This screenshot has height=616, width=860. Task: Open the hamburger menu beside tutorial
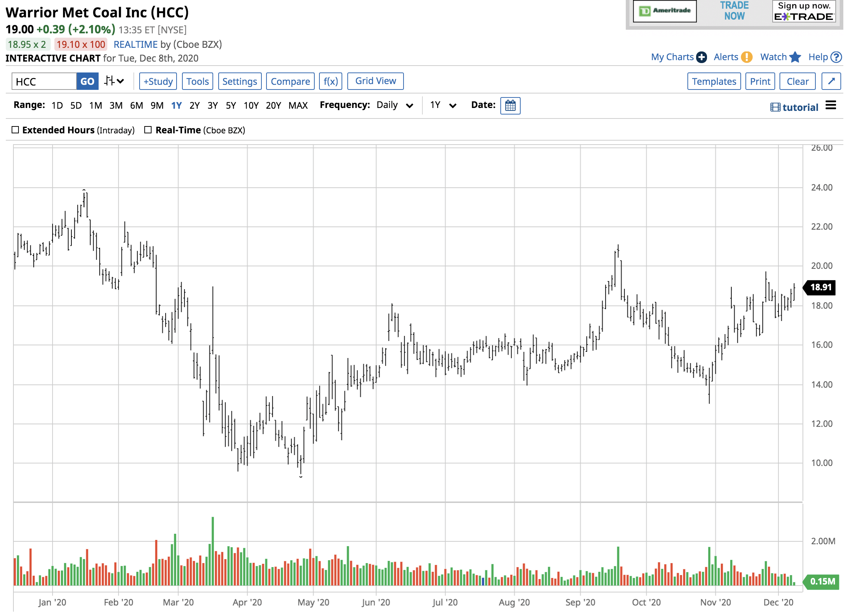(830, 105)
